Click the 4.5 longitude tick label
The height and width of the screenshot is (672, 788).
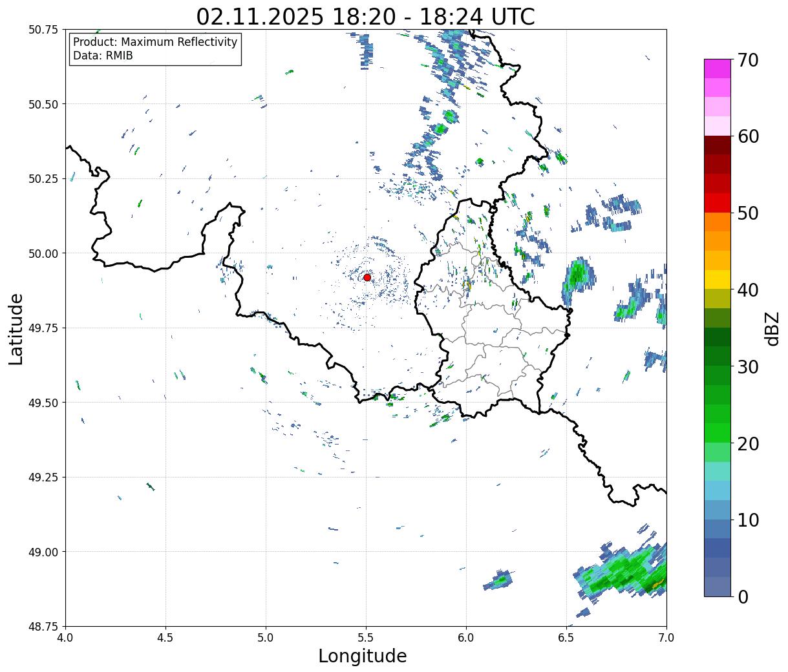pos(165,638)
